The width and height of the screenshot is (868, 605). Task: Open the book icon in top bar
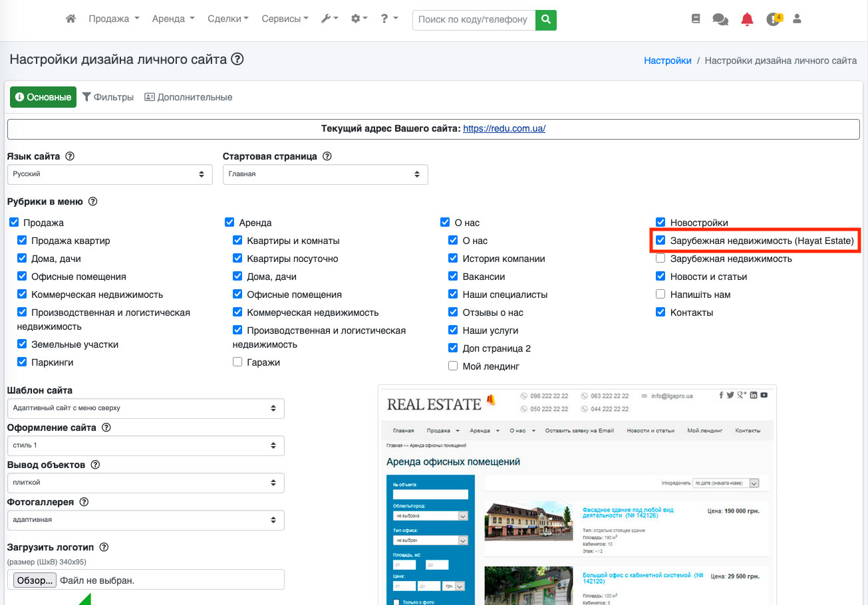(x=696, y=19)
